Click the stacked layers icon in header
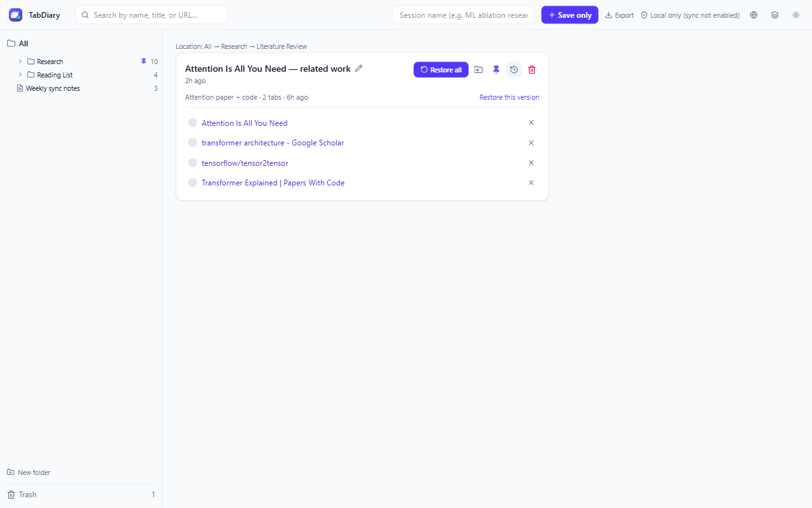812x508 pixels. [775, 15]
